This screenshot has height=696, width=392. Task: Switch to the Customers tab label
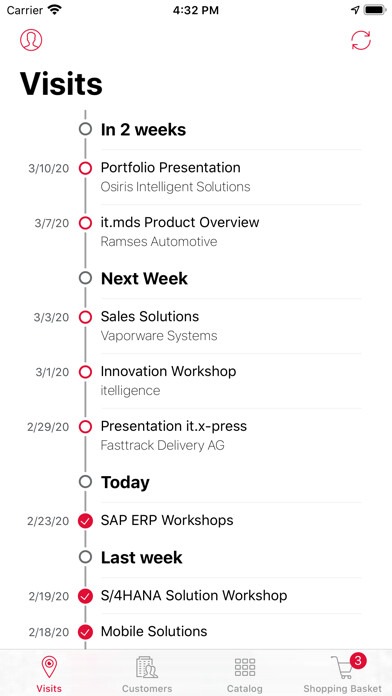coord(147,689)
